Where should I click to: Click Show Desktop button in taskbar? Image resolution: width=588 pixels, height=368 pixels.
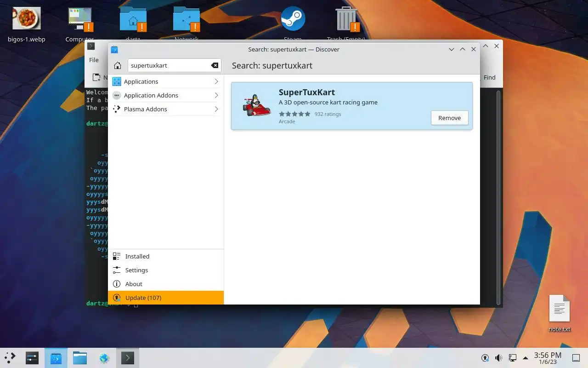576,358
